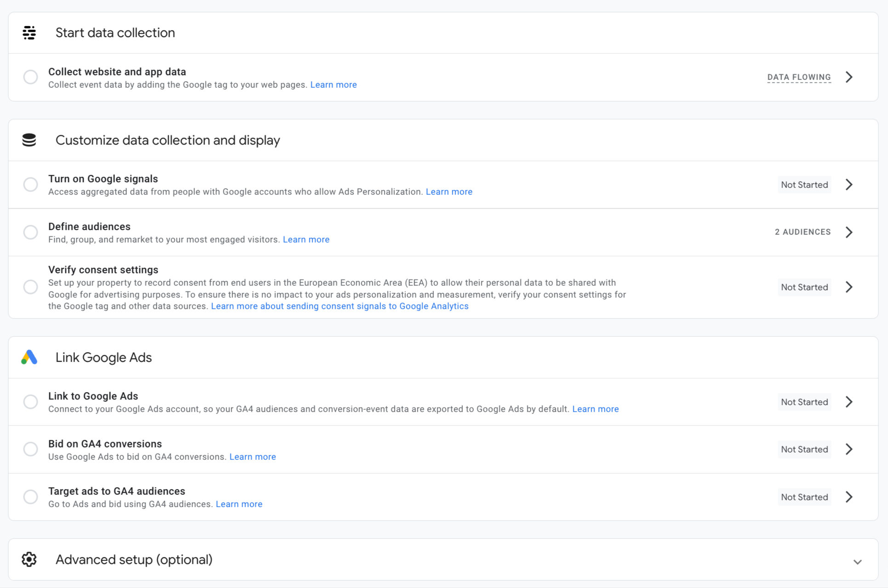Open Learn more link under Target ads to GA4 audiences
Viewport: 888px width, 588px height.
239,504
